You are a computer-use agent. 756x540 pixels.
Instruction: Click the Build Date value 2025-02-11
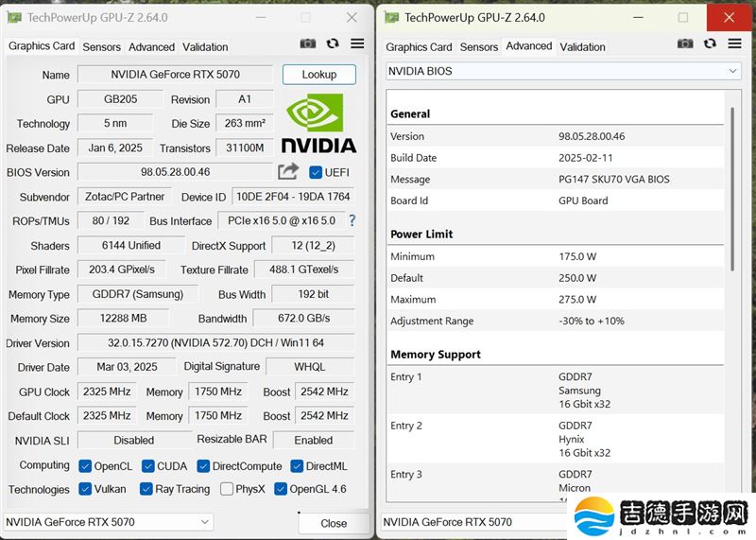586,158
